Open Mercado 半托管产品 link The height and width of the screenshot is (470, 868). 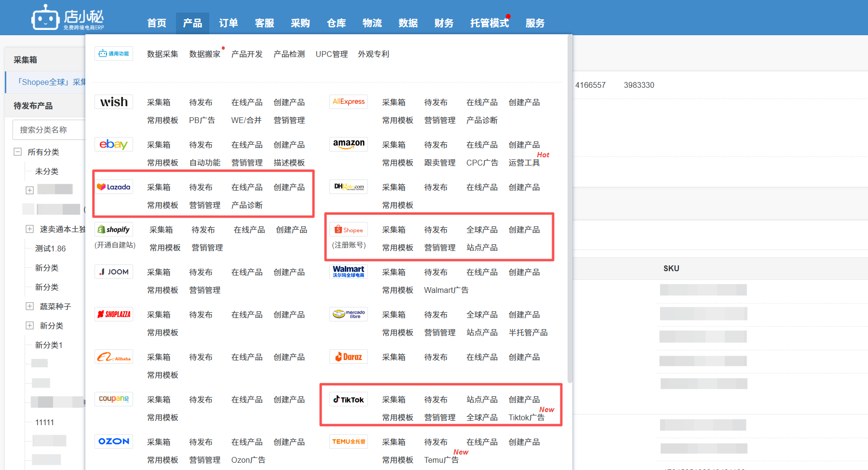528,332
